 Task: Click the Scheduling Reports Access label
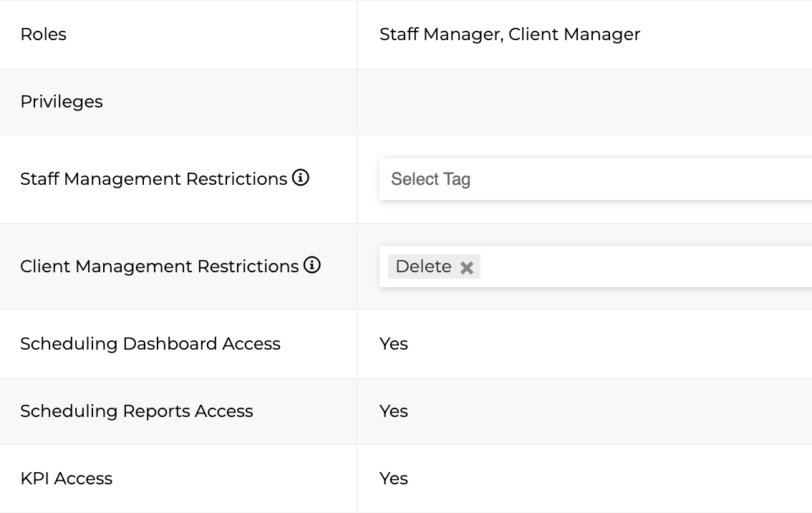pos(137,411)
